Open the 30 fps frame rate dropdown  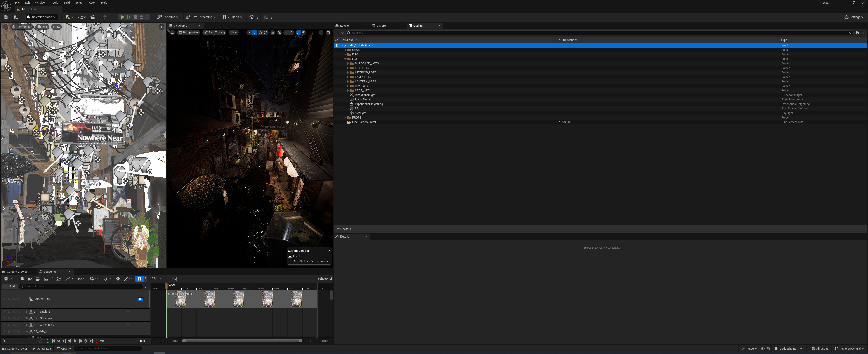click(x=156, y=279)
